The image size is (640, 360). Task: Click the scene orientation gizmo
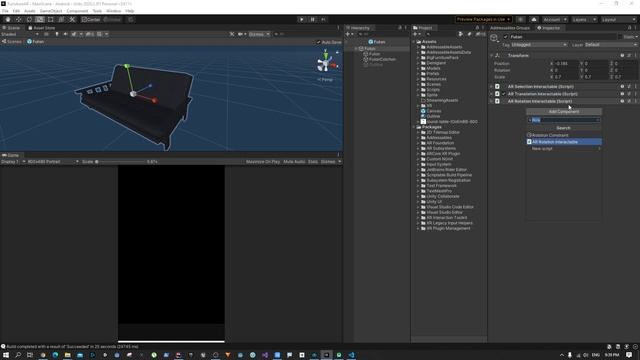coord(326,63)
